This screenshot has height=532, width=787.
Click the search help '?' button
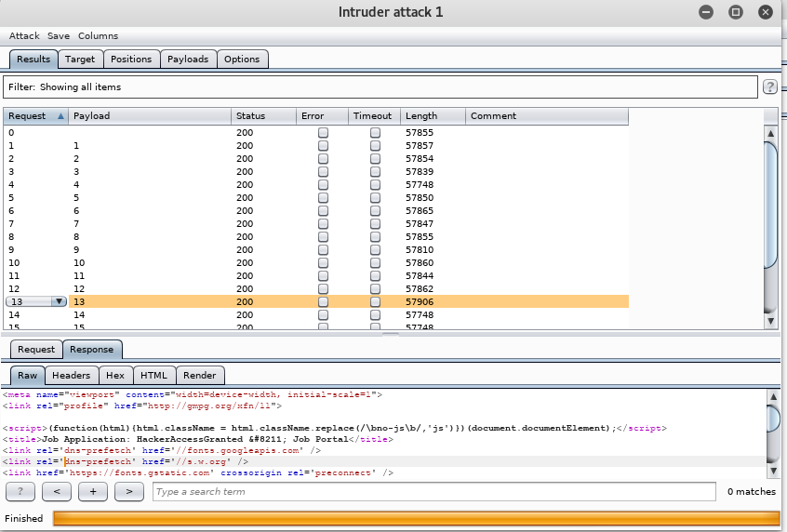point(20,491)
